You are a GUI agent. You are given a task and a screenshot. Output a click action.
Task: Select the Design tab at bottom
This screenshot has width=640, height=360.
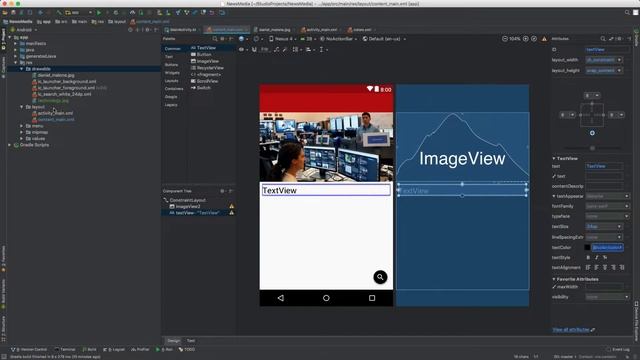(173, 340)
